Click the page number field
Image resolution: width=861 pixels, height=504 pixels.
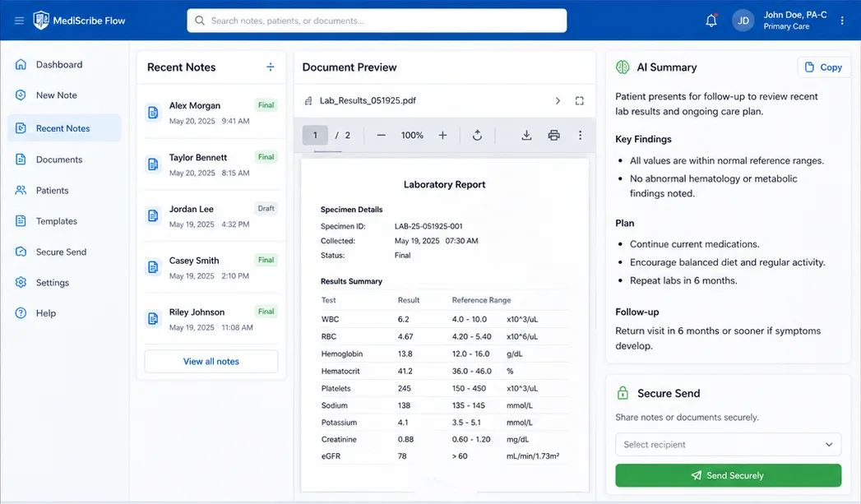(315, 135)
